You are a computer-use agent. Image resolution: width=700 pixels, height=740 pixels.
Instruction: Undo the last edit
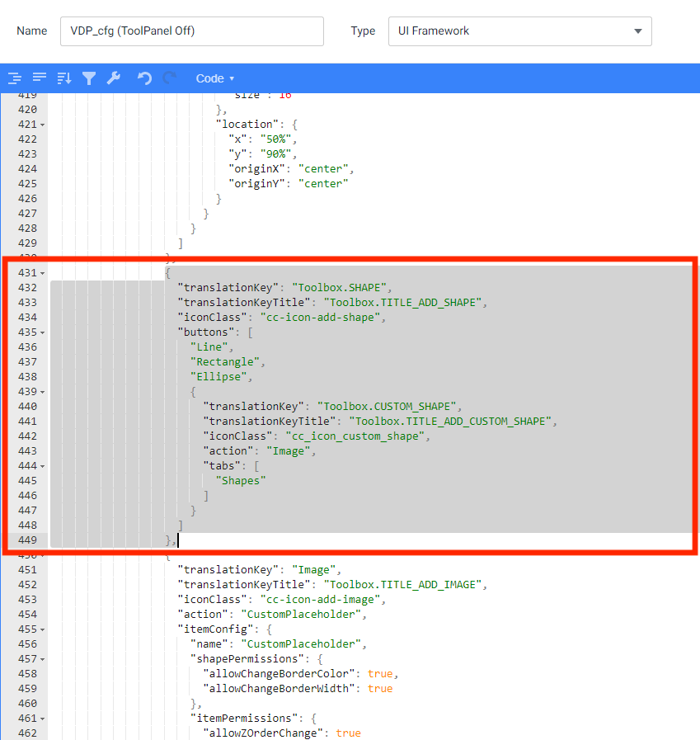(144, 78)
